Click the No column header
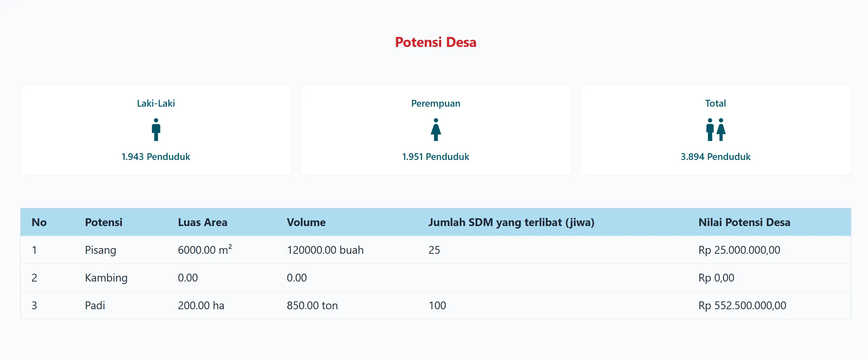Screen dimensions: 868x359 [x=39, y=223]
